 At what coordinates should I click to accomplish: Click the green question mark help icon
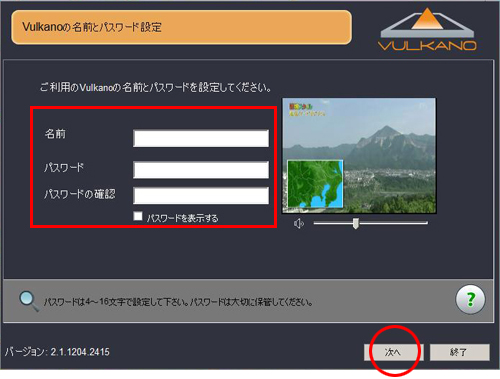click(x=470, y=299)
